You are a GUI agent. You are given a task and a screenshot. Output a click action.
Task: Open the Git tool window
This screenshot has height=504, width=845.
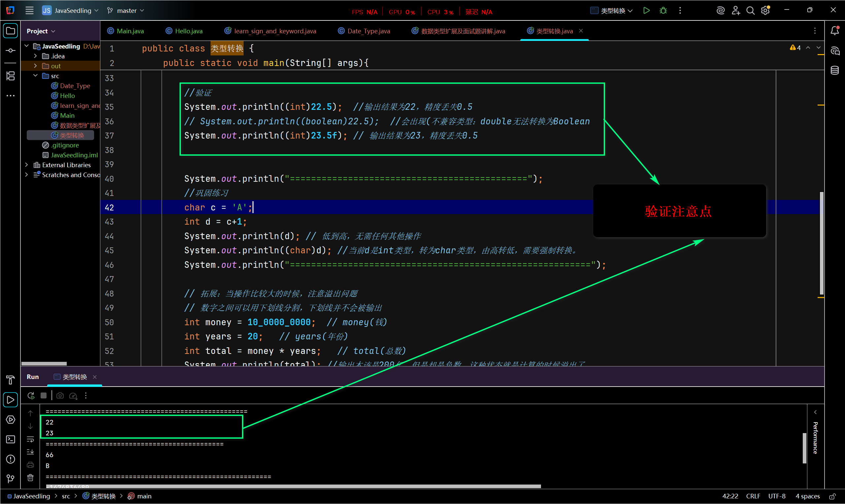11,479
